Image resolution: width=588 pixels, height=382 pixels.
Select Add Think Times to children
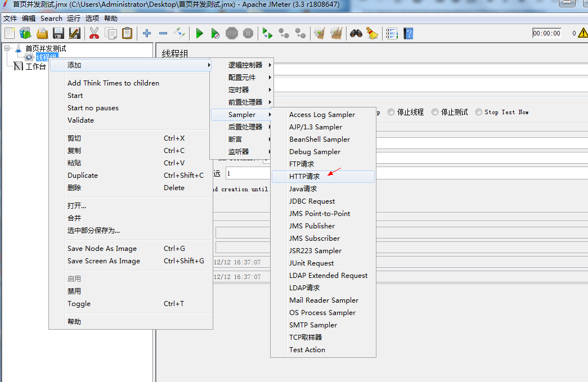[x=131, y=83]
